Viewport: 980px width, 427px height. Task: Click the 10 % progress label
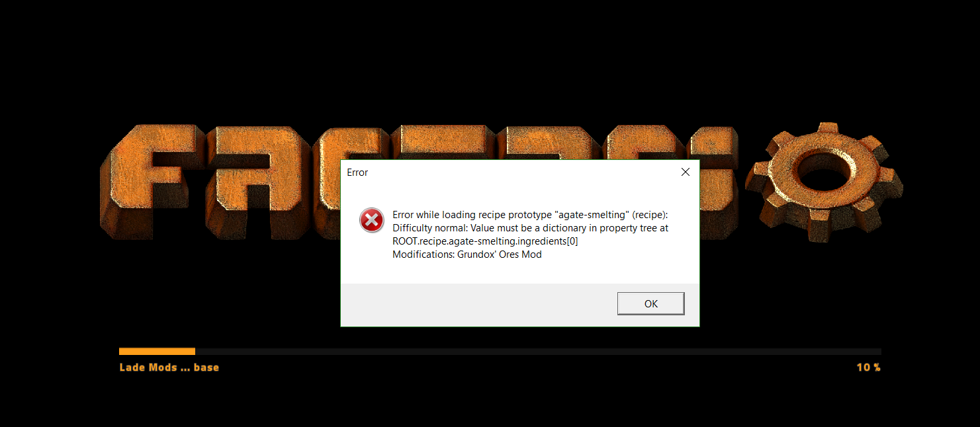(869, 368)
